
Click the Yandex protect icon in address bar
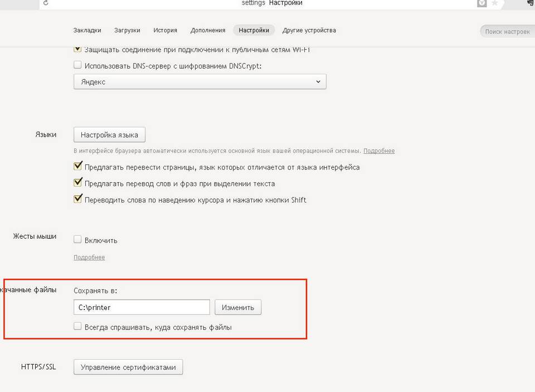(x=481, y=3)
